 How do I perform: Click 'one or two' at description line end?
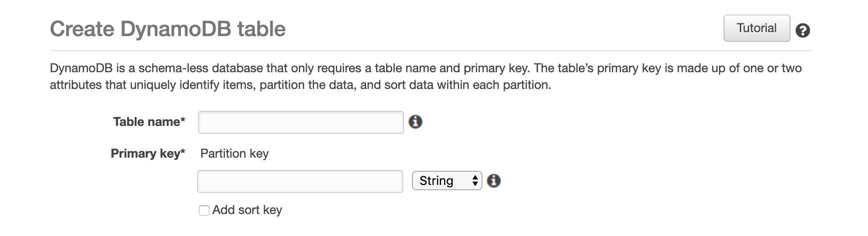tap(774, 68)
